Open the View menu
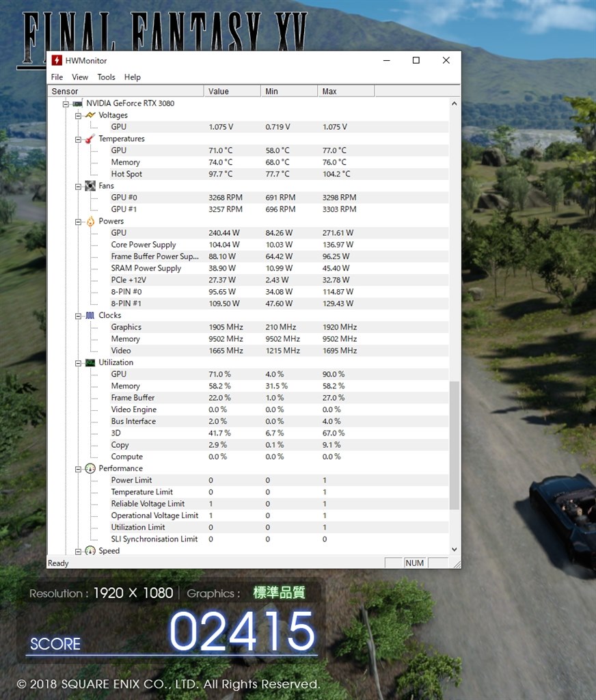Viewport: 596px width, 700px height. pyautogui.click(x=80, y=77)
